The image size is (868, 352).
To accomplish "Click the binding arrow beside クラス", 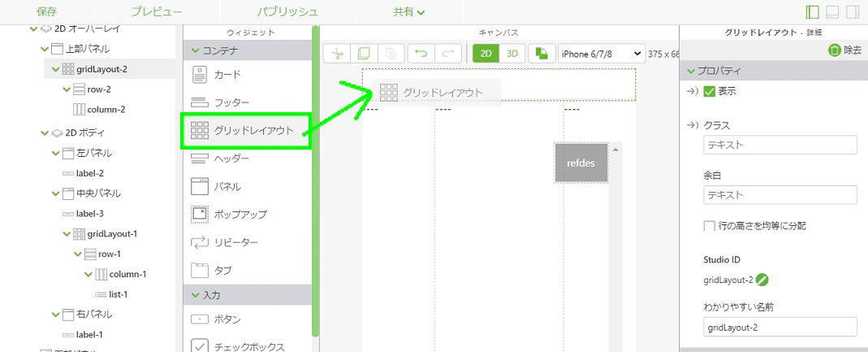I will pos(692,125).
